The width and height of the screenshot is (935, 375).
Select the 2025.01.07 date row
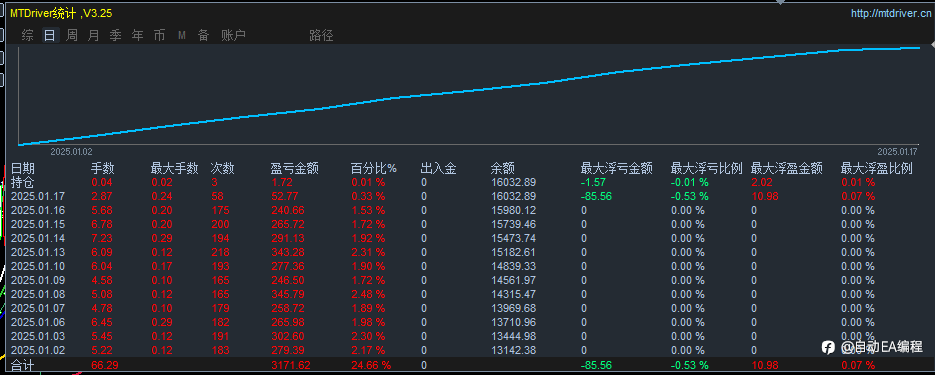click(x=39, y=308)
